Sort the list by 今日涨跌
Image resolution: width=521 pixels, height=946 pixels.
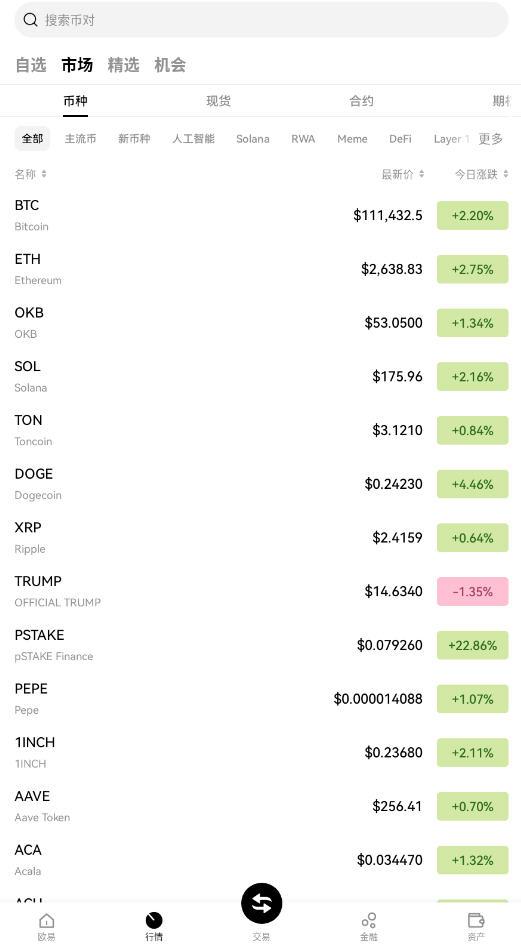481,174
